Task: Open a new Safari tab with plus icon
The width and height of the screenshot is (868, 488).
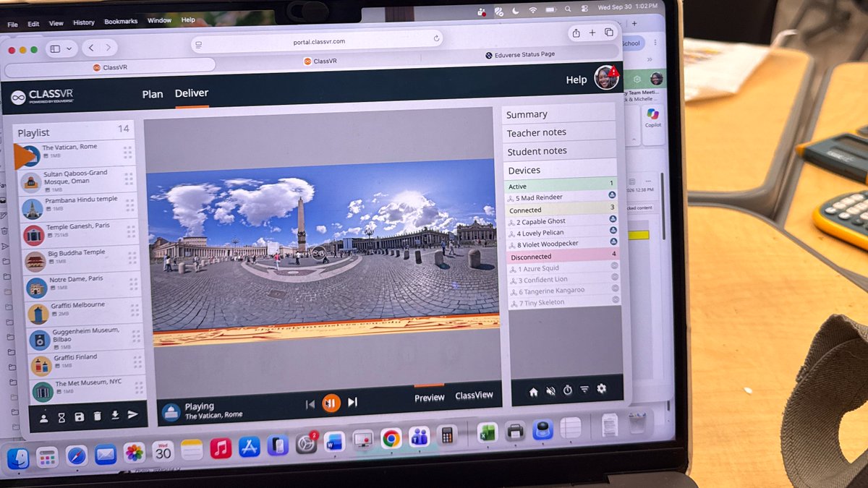Action: [x=592, y=33]
